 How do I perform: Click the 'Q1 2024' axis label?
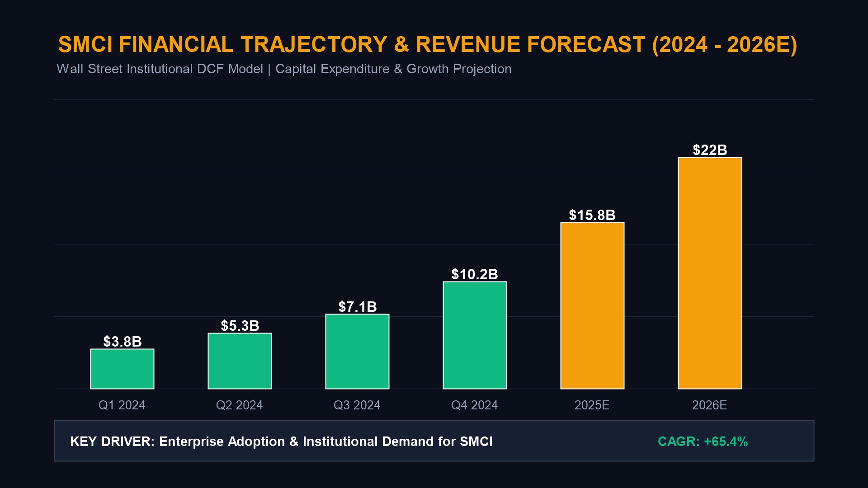pos(122,405)
